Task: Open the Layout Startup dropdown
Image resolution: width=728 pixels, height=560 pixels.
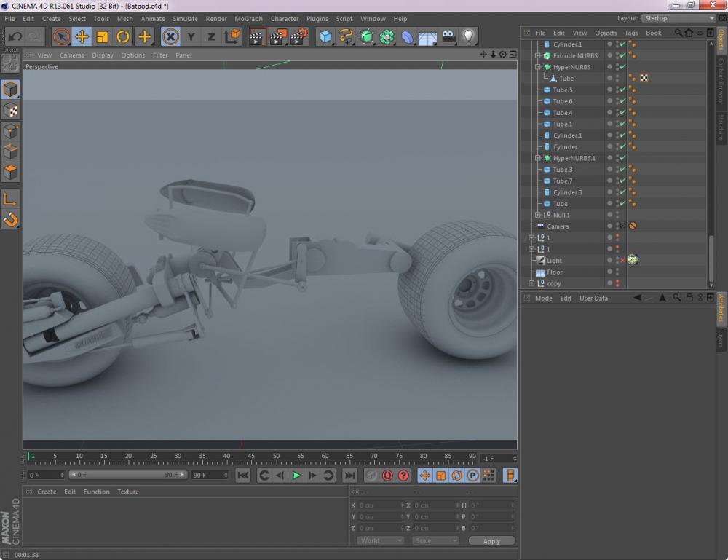Action: pos(678,18)
